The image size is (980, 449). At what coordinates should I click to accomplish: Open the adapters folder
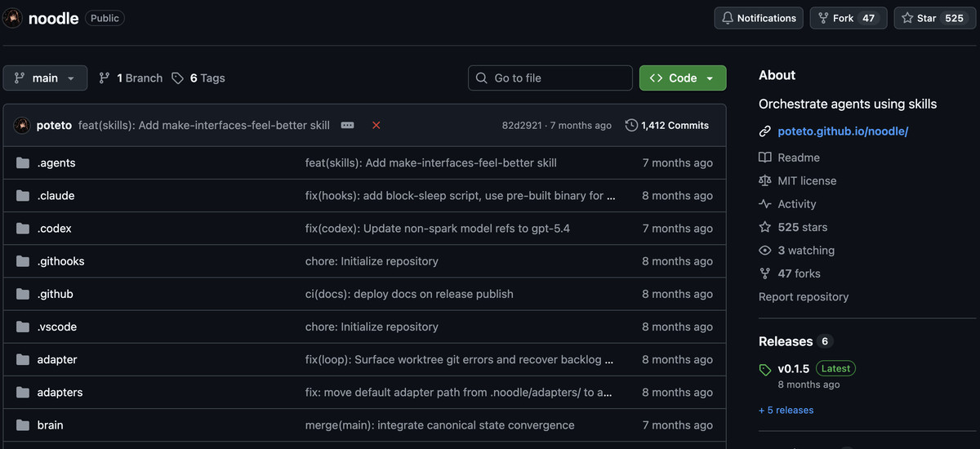pos(60,392)
